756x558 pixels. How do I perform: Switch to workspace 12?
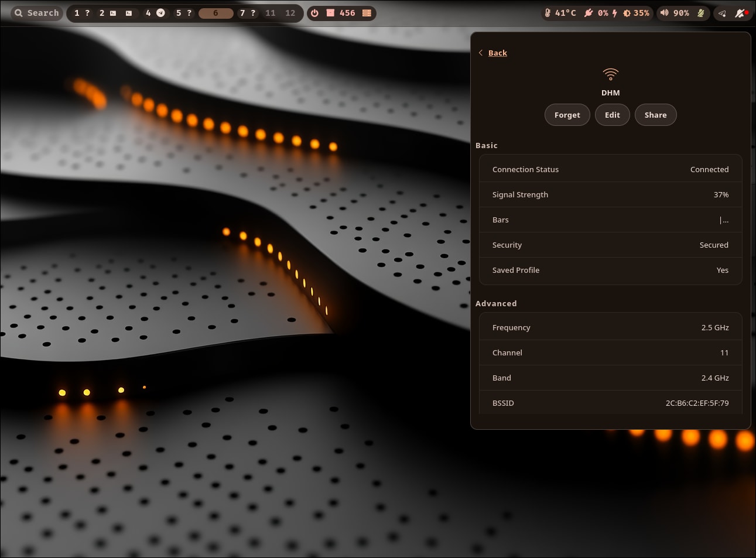point(290,13)
